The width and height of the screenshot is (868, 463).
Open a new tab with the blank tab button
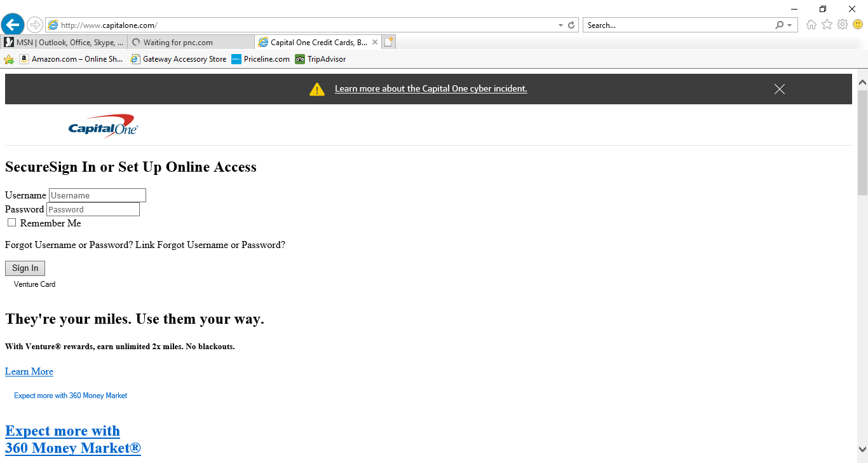tap(389, 42)
